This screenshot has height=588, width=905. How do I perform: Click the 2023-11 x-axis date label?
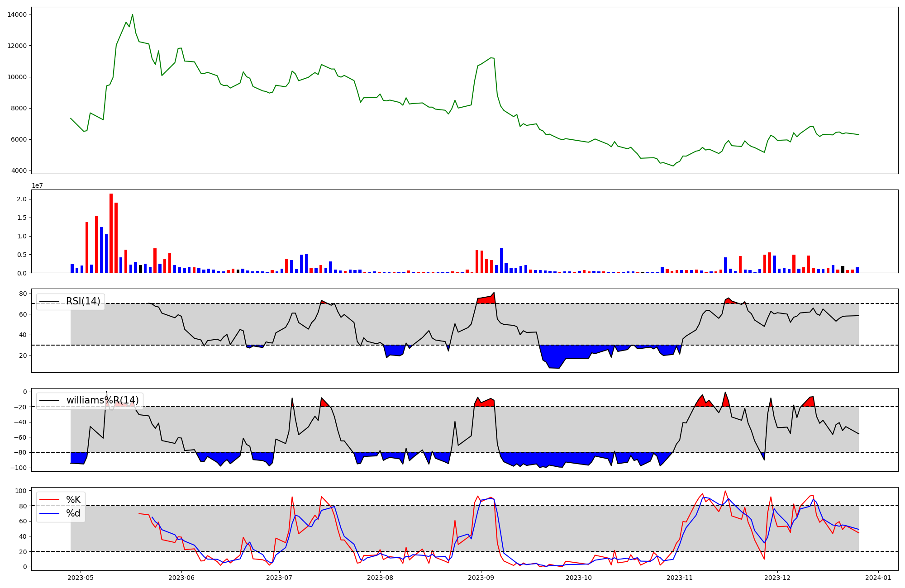680,578
